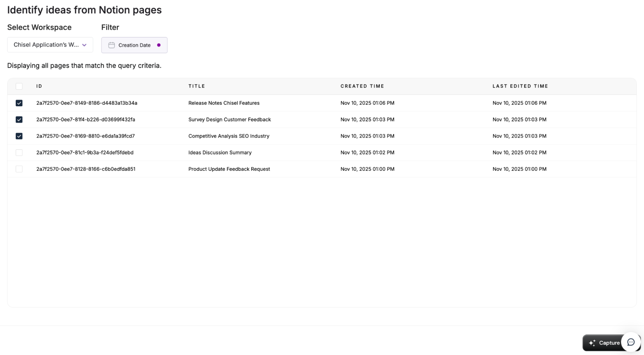The width and height of the screenshot is (644, 355).
Task: Click the chat bubble icon bottom right
Action: 631,342
